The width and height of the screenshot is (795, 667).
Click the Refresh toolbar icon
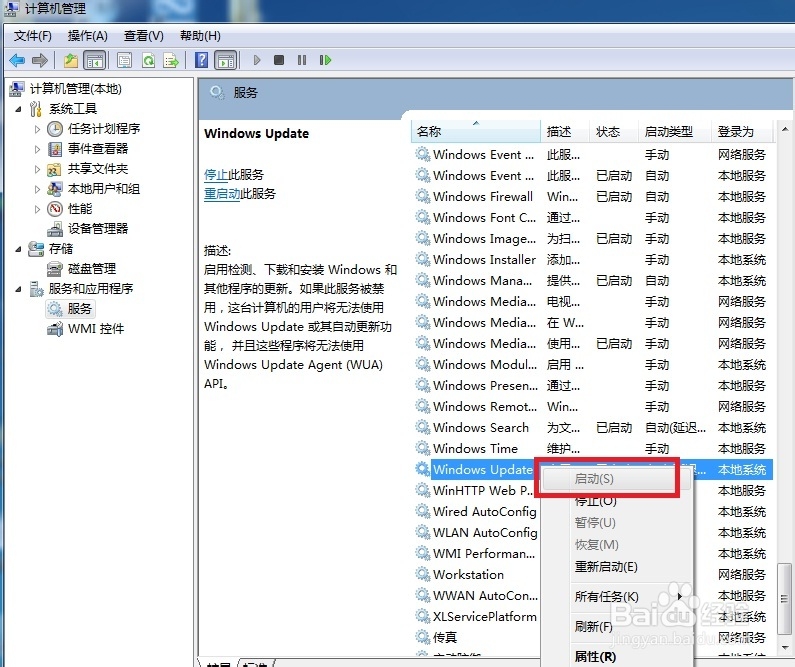point(148,60)
